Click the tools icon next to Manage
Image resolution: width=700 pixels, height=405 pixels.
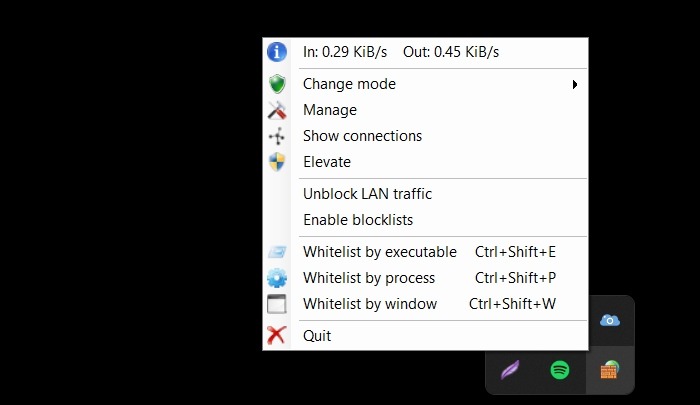pos(277,110)
